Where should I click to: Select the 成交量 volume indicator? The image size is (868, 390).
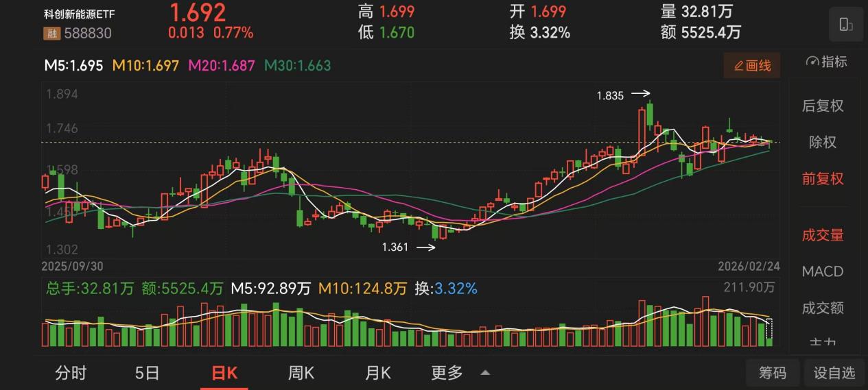pyautogui.click(x=822, y=235)
